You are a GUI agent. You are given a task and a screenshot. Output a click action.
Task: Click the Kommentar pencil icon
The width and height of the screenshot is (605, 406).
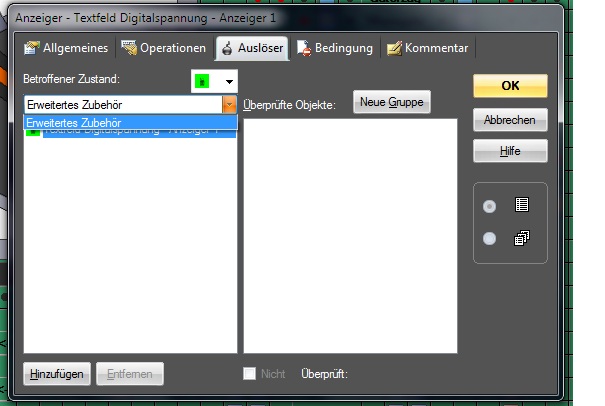click(x=395, y=47)
